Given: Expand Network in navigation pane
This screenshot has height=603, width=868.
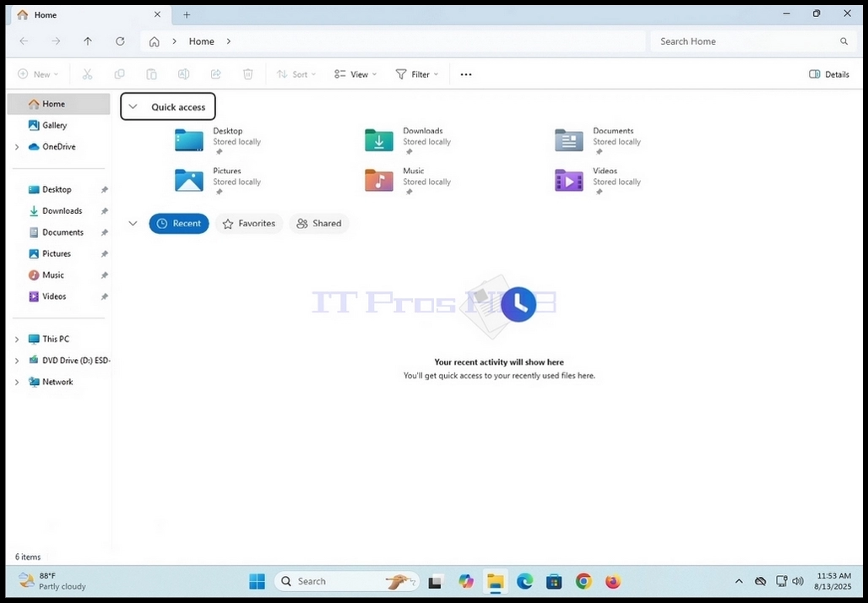Looking at the screenshot, I should (x=17, y=382).
